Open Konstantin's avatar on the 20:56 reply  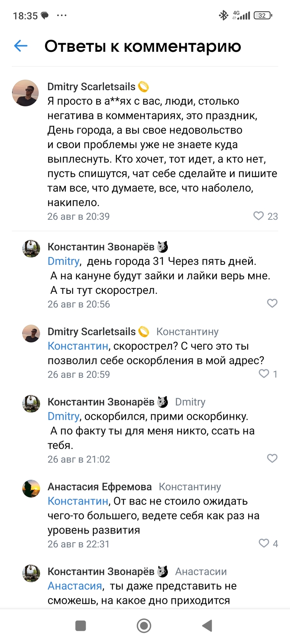coord(31,248)
